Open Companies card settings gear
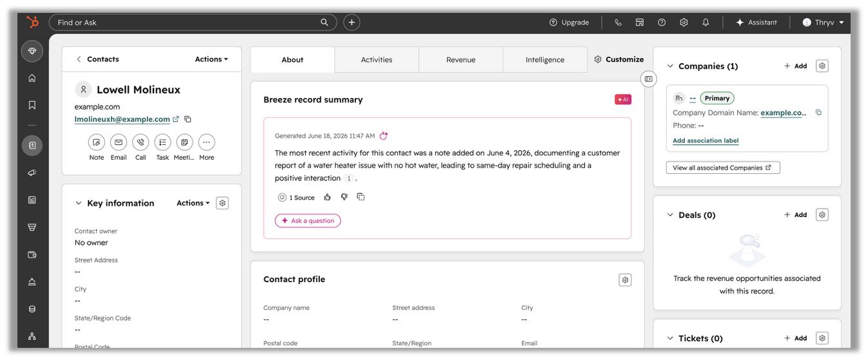868x362 pixels. 822,66
